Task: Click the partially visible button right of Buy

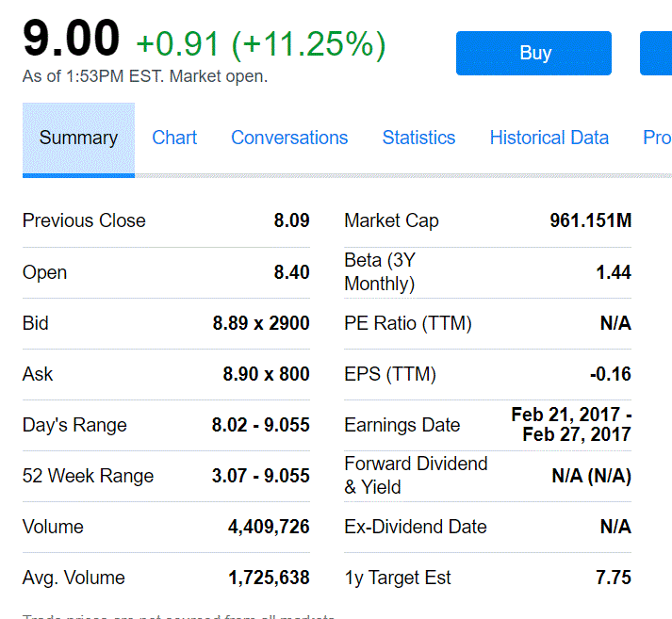Action: click(657, 54)
